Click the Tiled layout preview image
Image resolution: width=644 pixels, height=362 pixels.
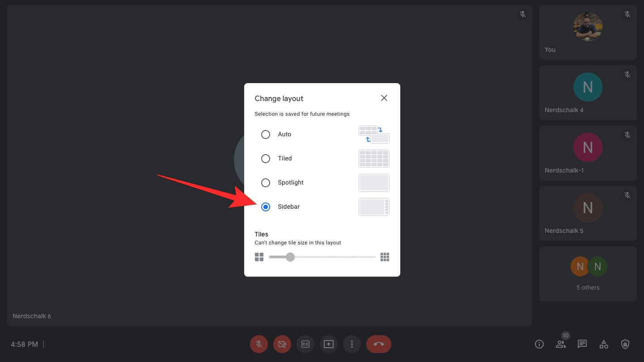point(374,158)
